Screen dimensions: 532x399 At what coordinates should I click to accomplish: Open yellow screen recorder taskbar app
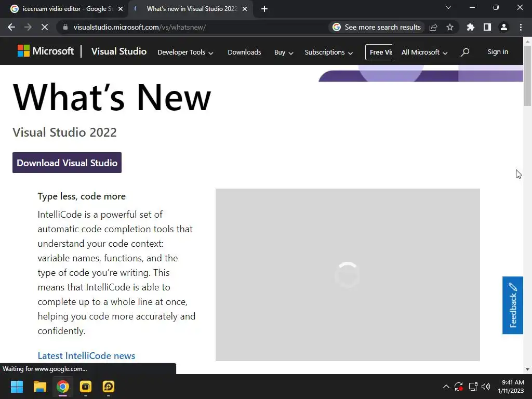pos(86,387)
